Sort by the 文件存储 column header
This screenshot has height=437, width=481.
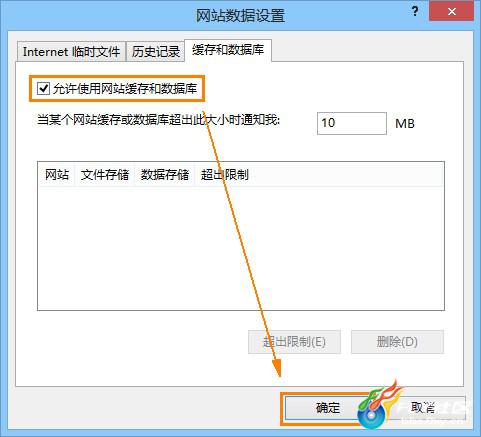tap(105, 174)
